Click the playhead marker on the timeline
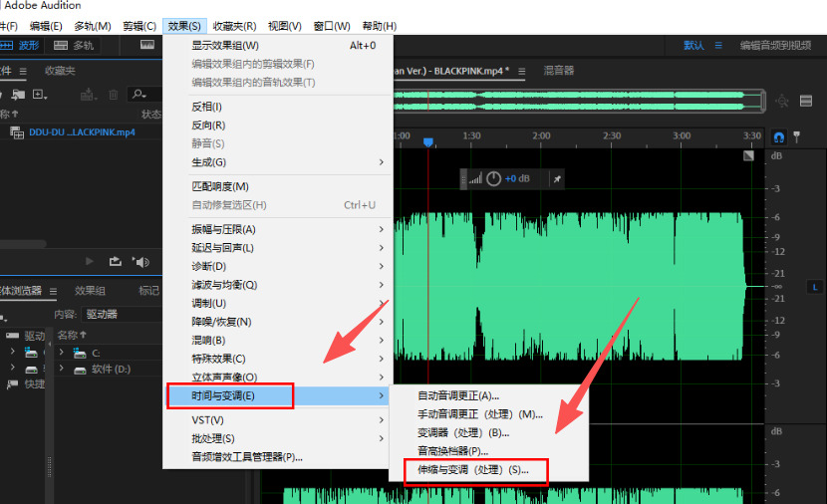The image size is (827, 504). pyautogui.click(x=428, y=141)
